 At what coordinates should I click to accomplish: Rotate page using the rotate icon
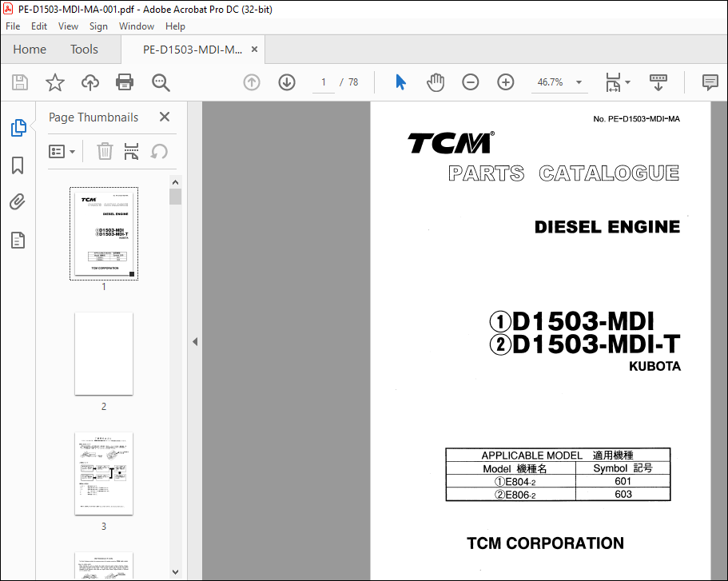pos(159,151)
